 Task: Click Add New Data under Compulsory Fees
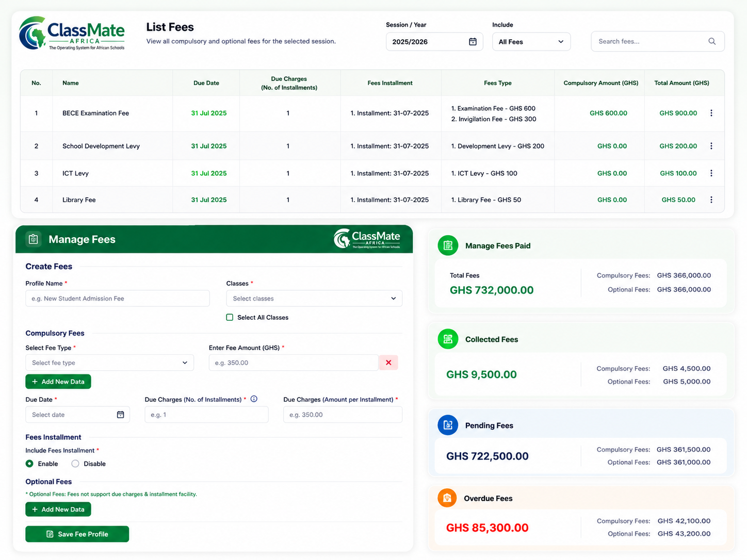[58, 382]
